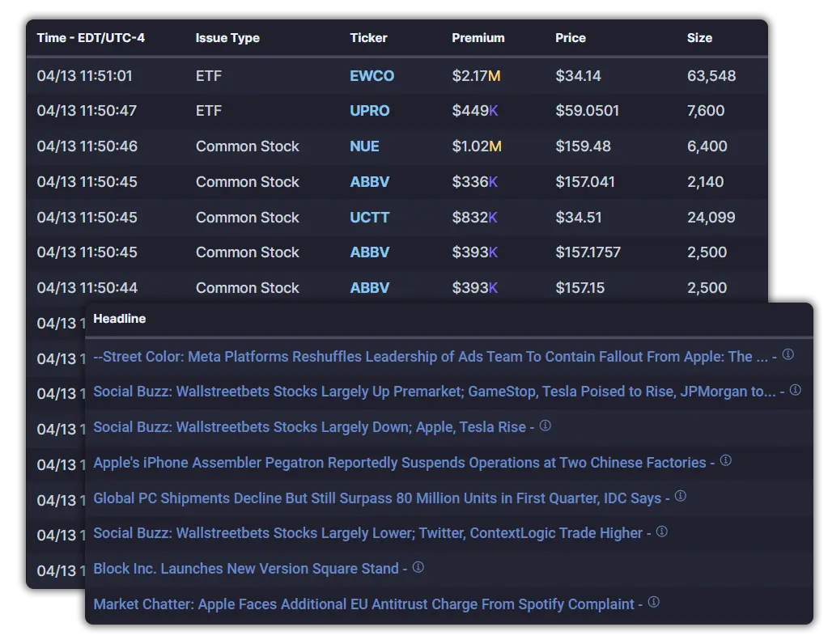Image resolution: width=828 pixels, height=644 pixels.
Task: Sort by Size column header
Action: [699, 38]
